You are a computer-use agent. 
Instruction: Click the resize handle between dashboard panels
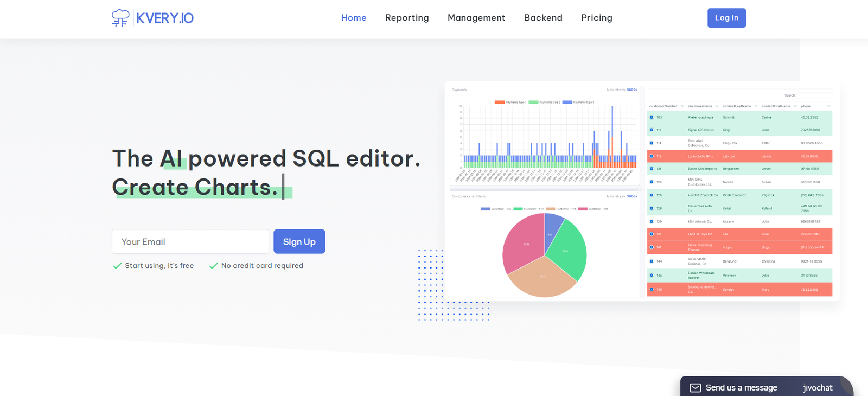pyautogui.click(x=640, y=190)
